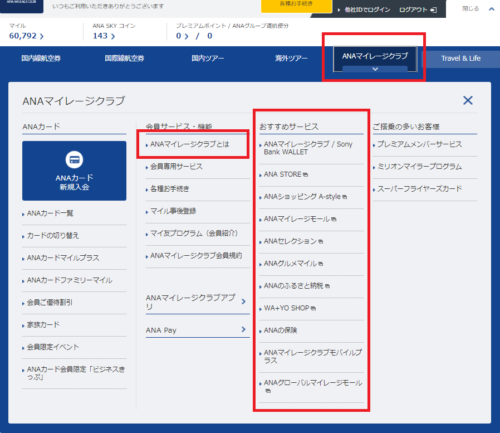
Task: Open the ANAカード一覧 link
Action: click(x=50, y=213)
